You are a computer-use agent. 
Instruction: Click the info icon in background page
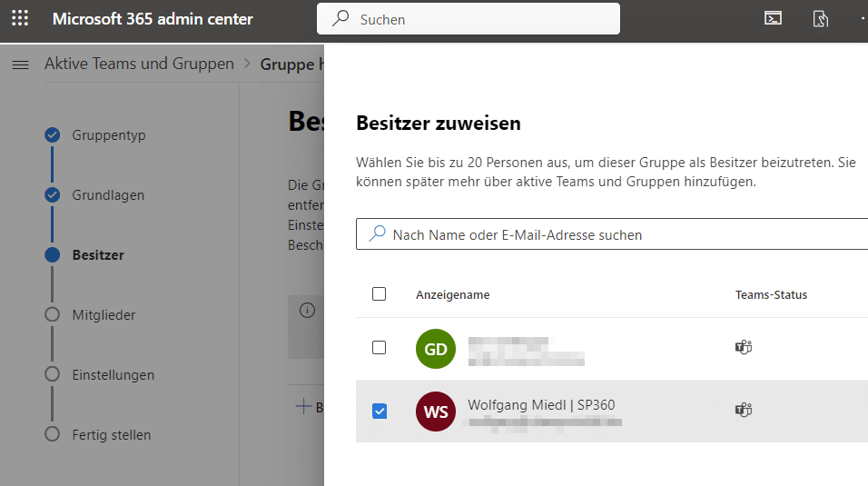[x=307, y=311]
